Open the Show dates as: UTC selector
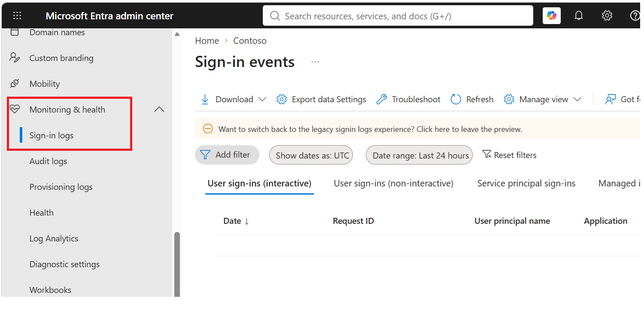Screen dimensions: 644x311 tap(311, 155)
